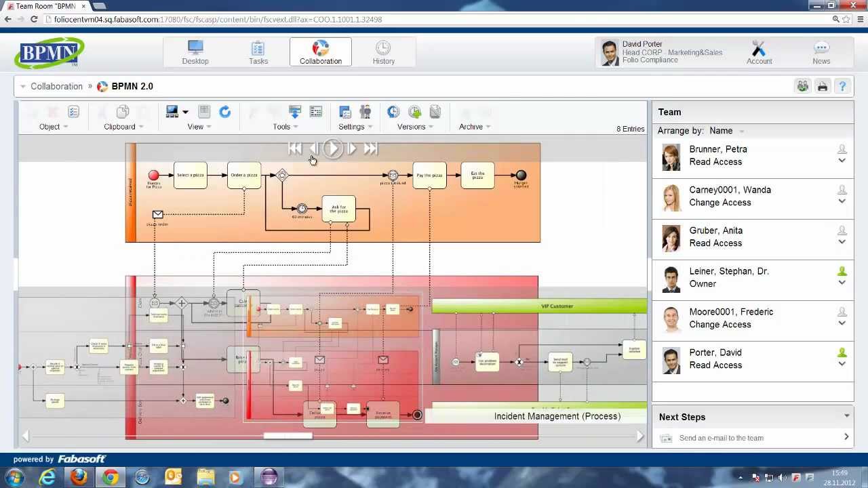Click the print icon

click(823, 86)
